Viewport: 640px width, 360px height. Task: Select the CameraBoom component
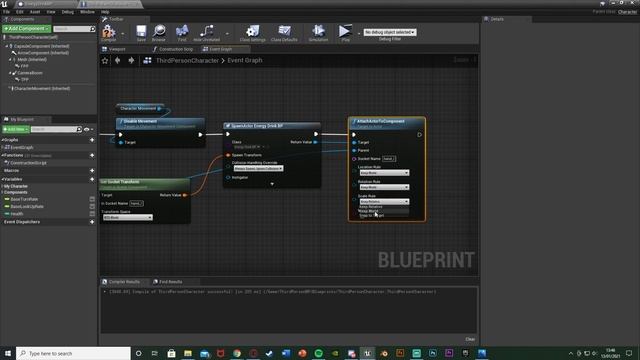point(30,73)
